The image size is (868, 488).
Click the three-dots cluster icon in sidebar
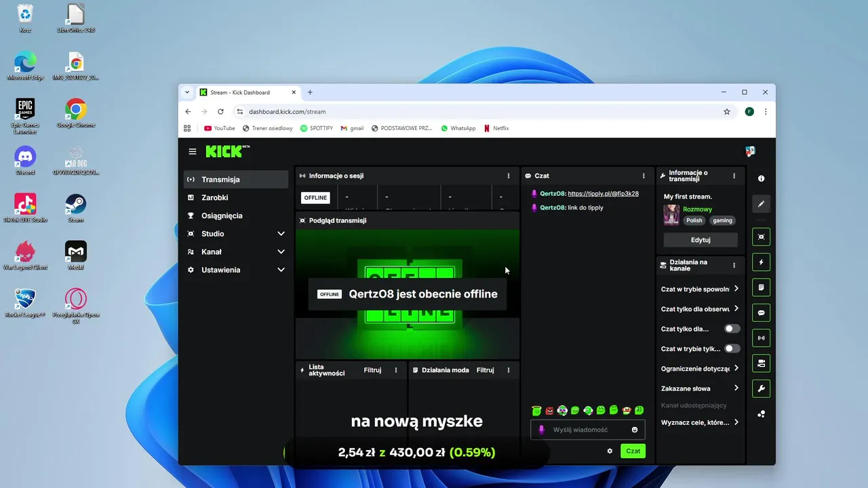tap(761, 414)
